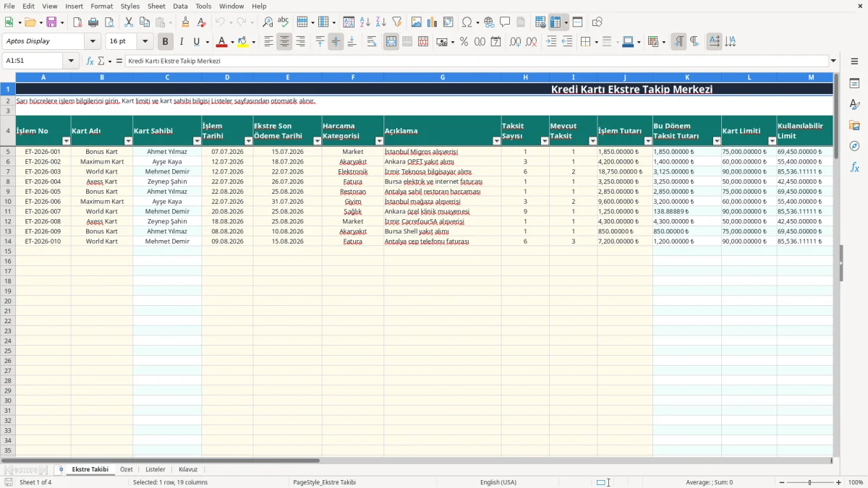Open the Function Wizard beside the Name Box

90,61
